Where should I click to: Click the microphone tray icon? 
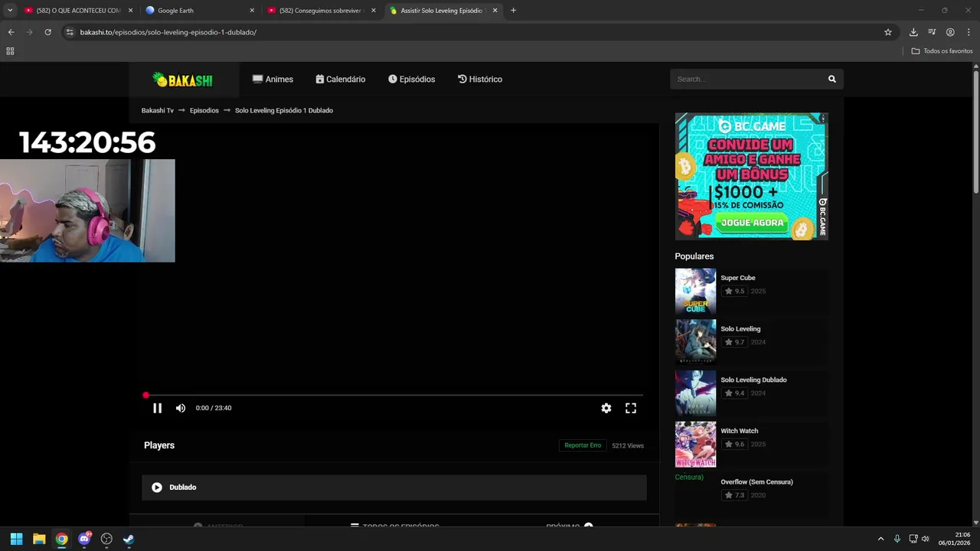pyautogui.click(x=897, y=539)
